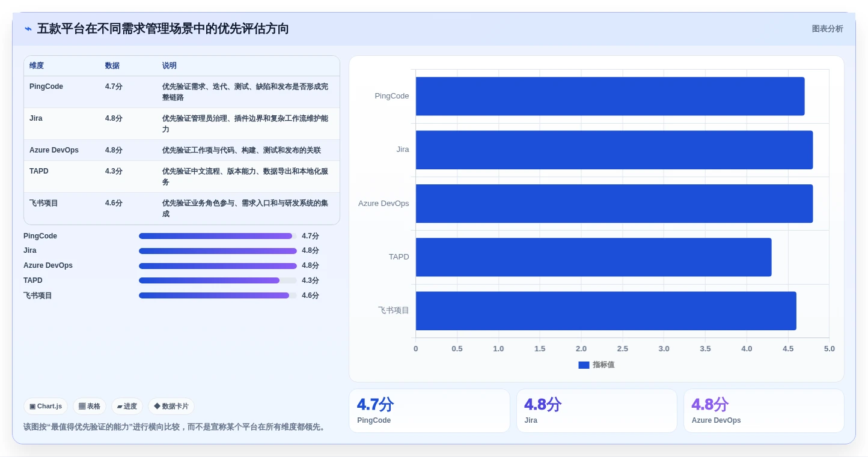Select the 数据卡片 tag chip
Image resolution: width=868 pixels, height=457 pixels.
click(x=171, y=407)
